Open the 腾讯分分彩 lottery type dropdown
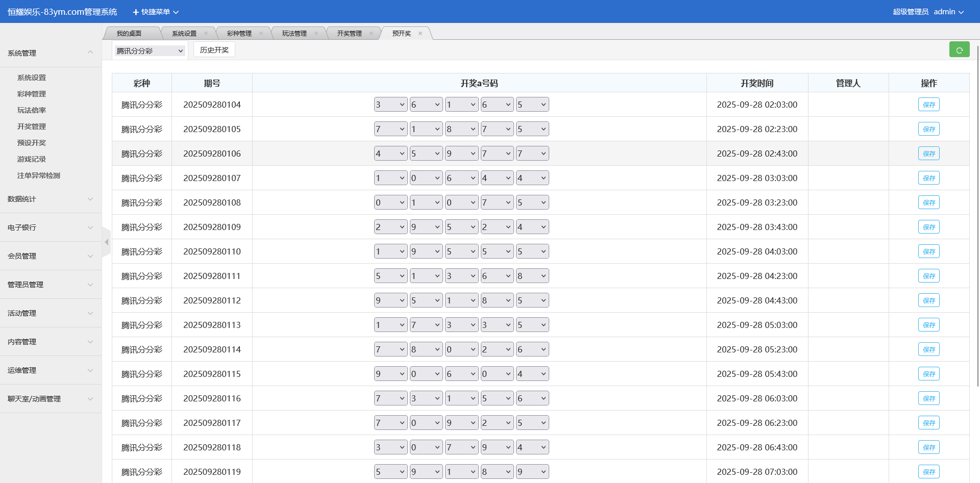 tap(149, 51)
